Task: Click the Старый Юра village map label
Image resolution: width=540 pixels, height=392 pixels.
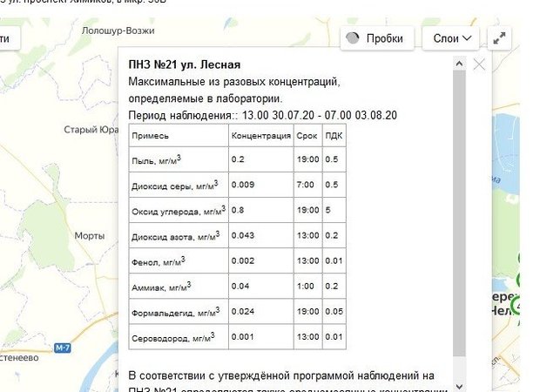Action: point(91,130)
